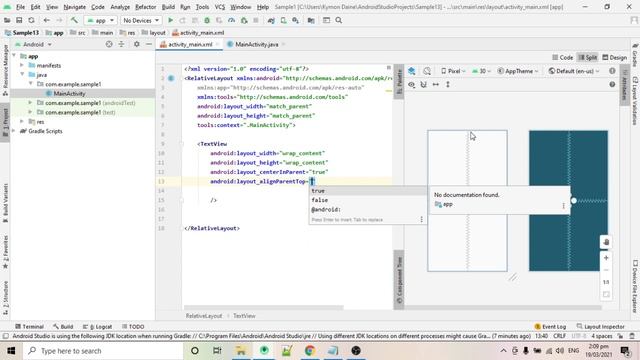Select '@android:' autocomplete suggestion
This screenshot has width=640, height=360.
pyautogui.click(x=367, y=209)
